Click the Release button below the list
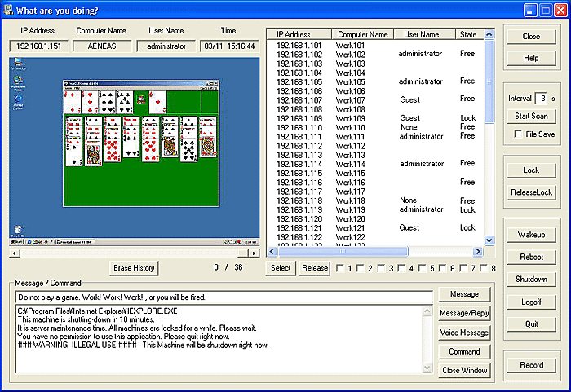The image size is (571, 392). point(315,268)
